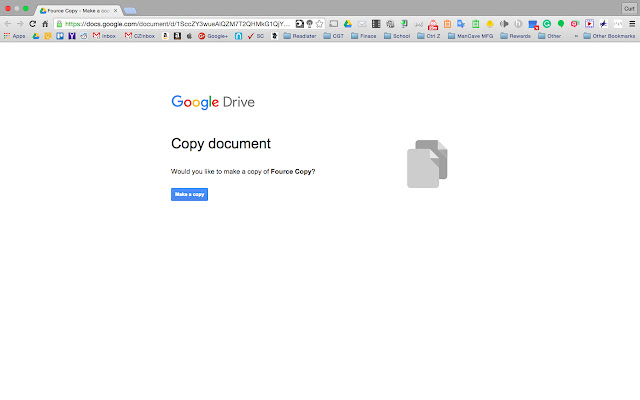Open the Apple logo bookmark
The image size is (640, 400).
pyautogui.click(x=189, y=36)
